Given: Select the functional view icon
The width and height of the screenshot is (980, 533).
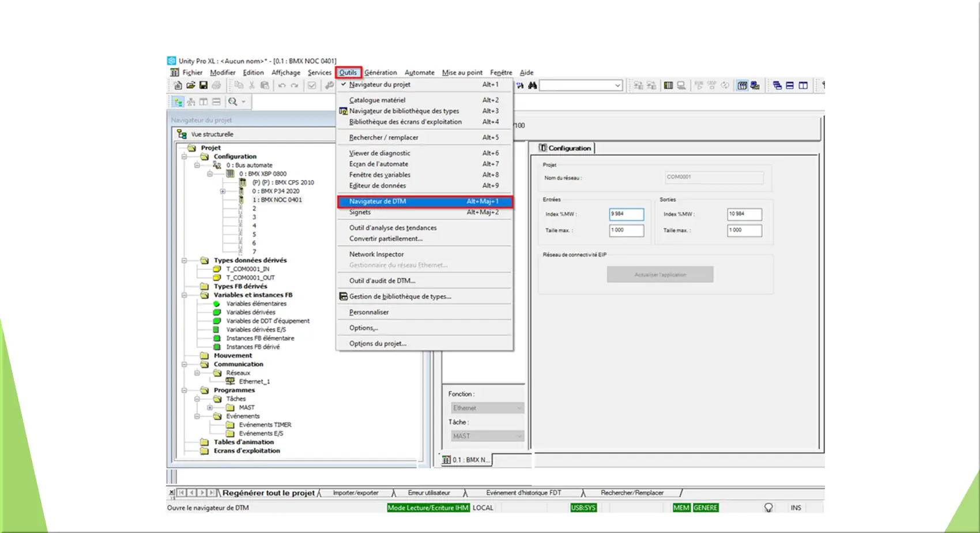Looking at the screenshot, I should coord(191,102).
